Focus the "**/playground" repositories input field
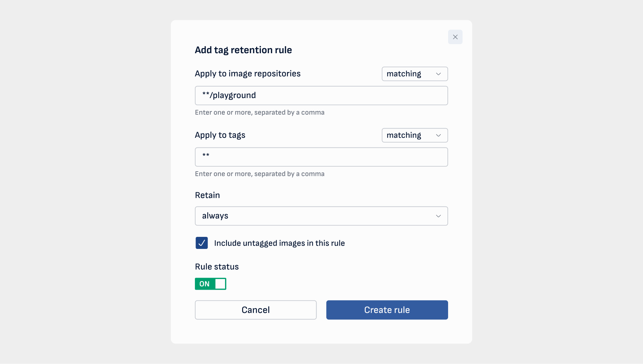Image resolution: width=643 pixels, height=364 pixels. pos(321,96)
